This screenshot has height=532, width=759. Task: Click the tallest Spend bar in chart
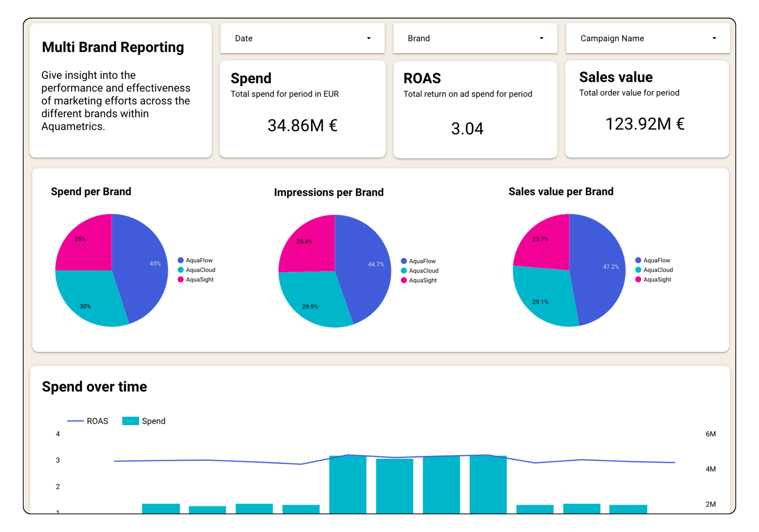click(348, 485)
